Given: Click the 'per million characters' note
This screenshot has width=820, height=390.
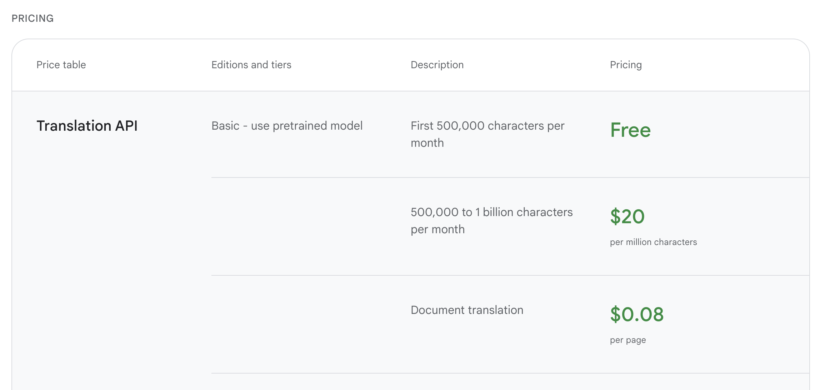Looking at the screenshot, I should (x=653, y=242).
